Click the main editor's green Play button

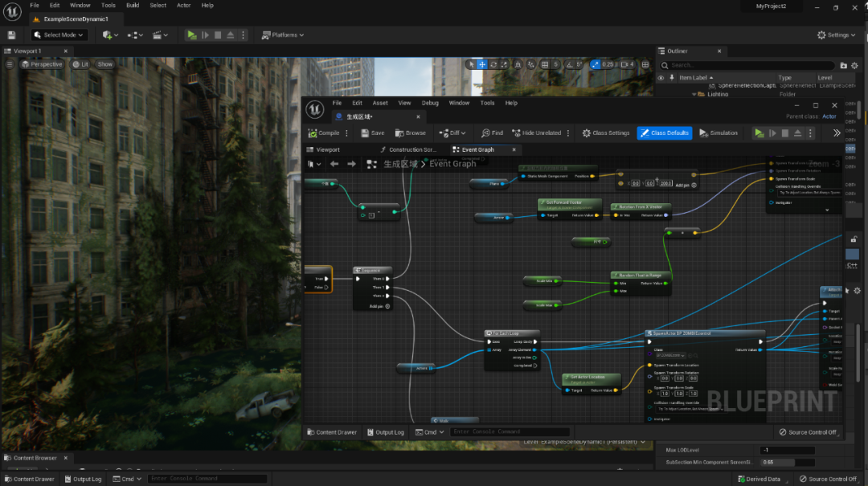tap(191, 35)
